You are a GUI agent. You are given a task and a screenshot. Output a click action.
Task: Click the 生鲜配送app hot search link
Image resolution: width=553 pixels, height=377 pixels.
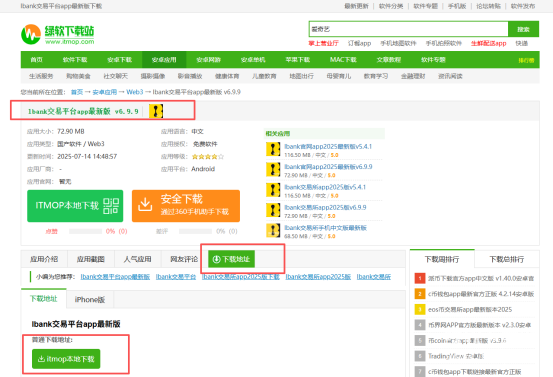click(x=488, y=43)
